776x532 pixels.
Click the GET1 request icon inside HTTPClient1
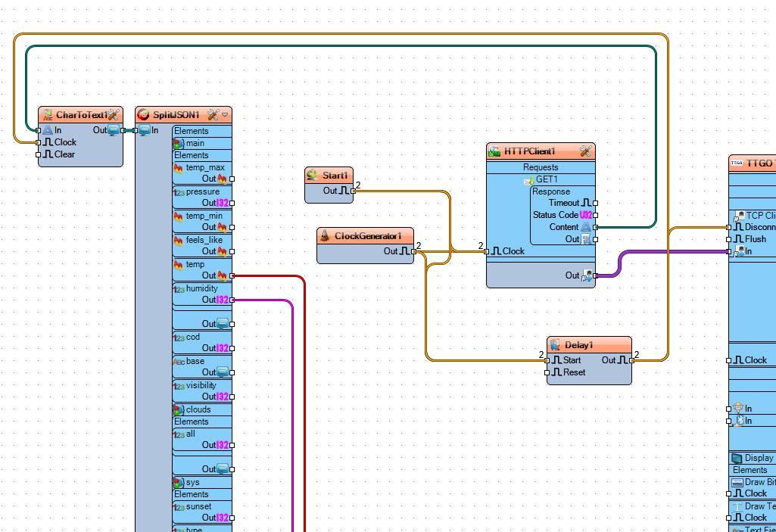[529, 179]
